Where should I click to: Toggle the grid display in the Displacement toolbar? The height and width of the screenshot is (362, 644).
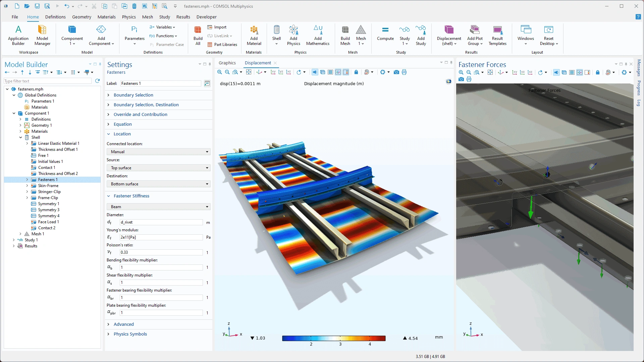pos(330,72)
